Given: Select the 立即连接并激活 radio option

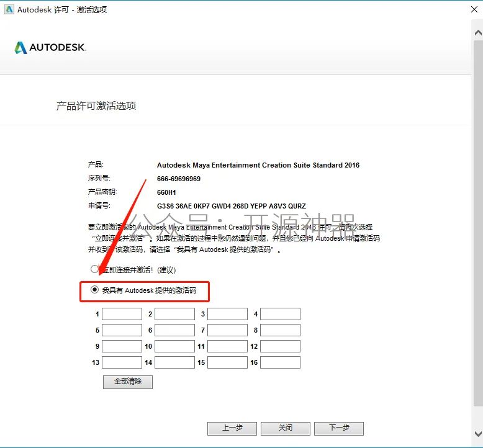Looking at the screenshot, I should [x=94, y=269].
